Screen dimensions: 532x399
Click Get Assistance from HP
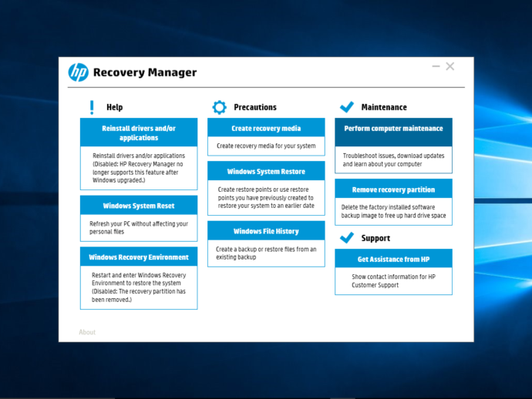[393, 259]
